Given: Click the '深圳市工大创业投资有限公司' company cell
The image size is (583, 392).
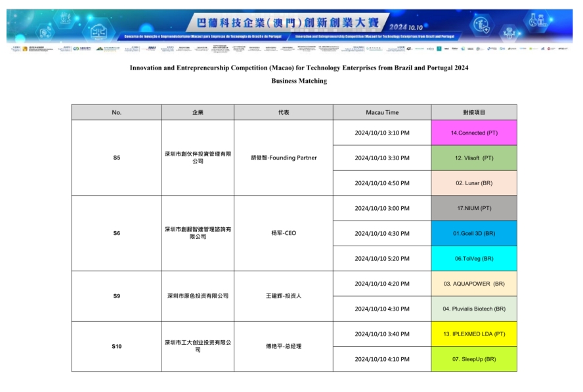Looking at the screenshot, I should coord(198,346).
